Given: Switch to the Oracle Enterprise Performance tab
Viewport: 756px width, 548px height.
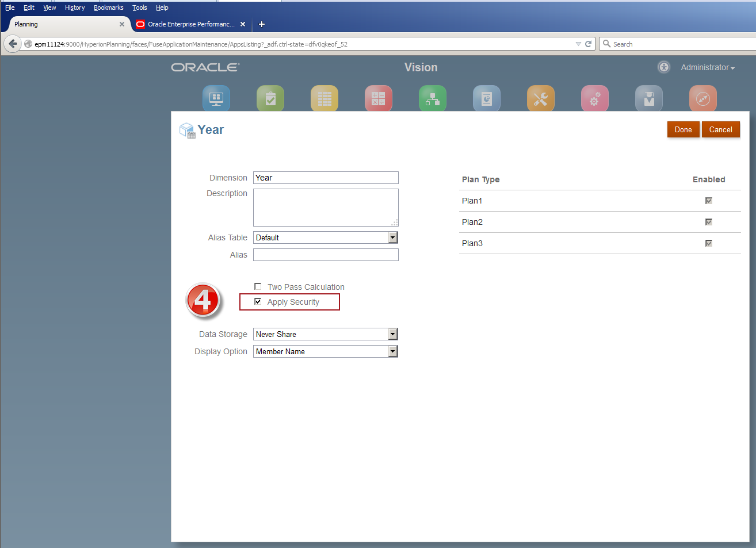Looking at the screenshot, I should click(x=191, y=24).
